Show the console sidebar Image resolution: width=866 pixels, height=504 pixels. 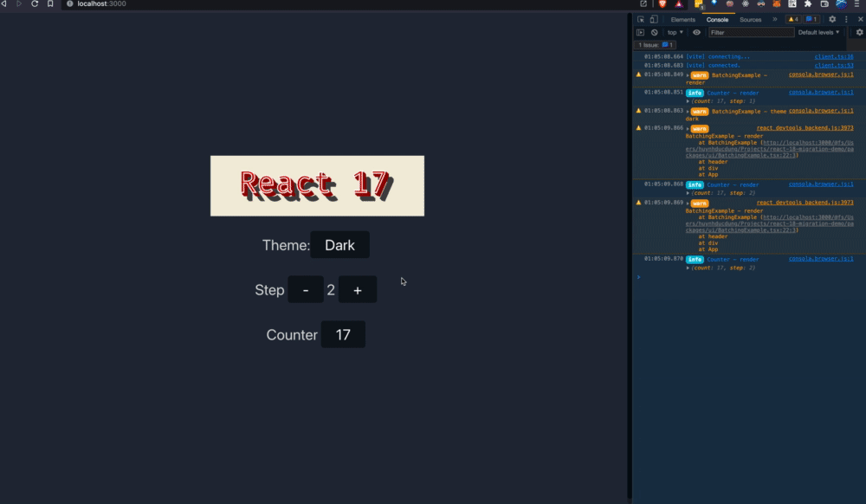[x=641, y=33]
